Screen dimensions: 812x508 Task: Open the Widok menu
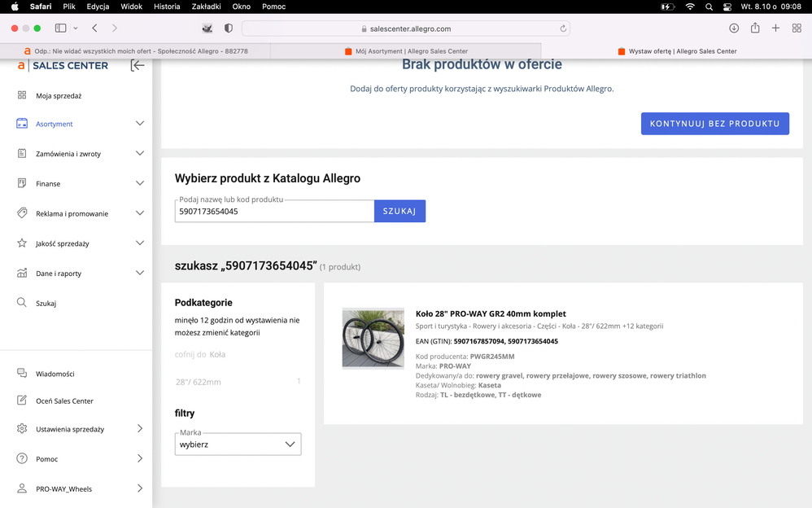coord(132,7)
